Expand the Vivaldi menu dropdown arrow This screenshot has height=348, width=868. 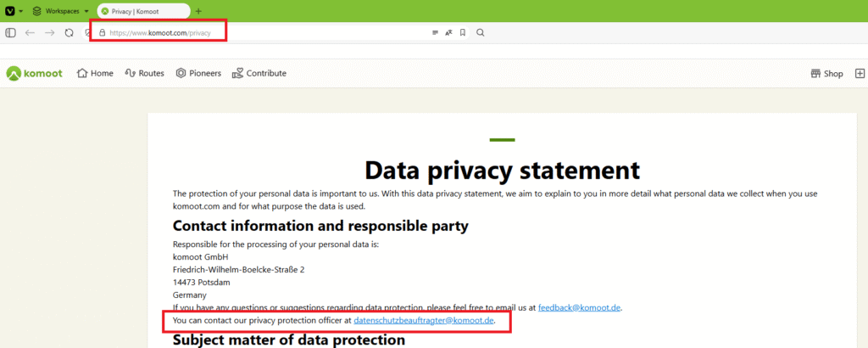20,11
